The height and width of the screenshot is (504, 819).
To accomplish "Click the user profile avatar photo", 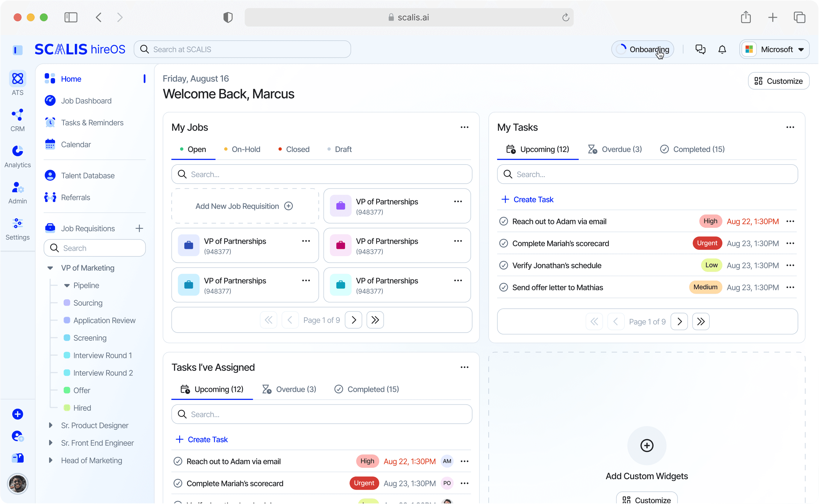I will (x=17, y=483).
